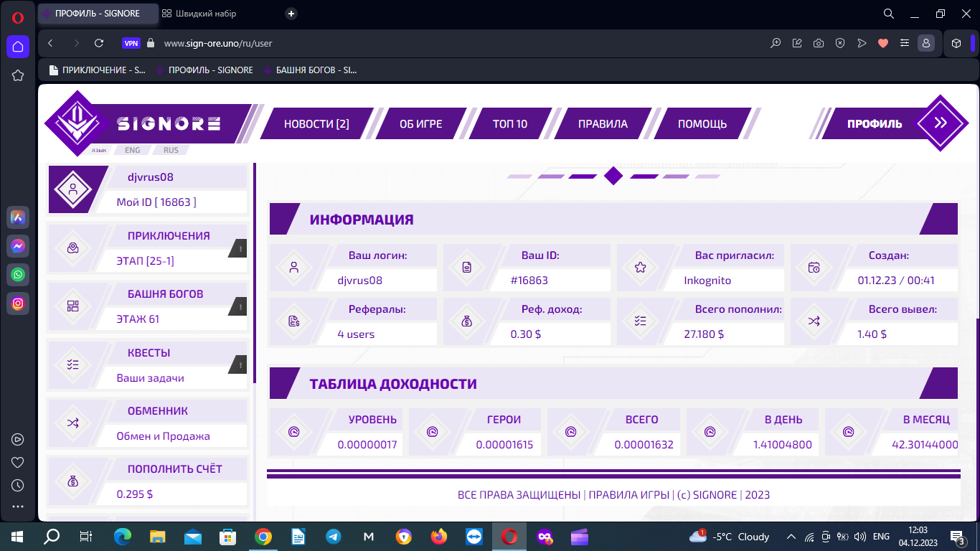Click the djvrus08 user avatar icon
The width and height of the screenshot is (980, 551).
coord(72,189)
